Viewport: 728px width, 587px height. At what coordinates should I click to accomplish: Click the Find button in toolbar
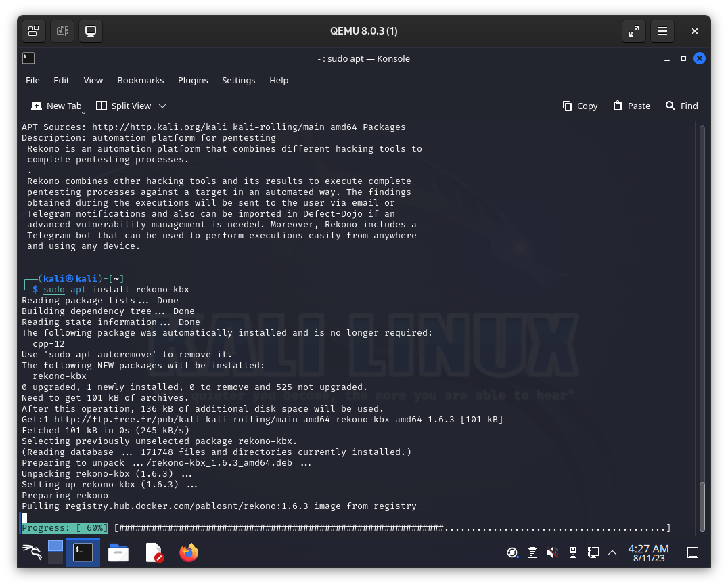point(681,106)
